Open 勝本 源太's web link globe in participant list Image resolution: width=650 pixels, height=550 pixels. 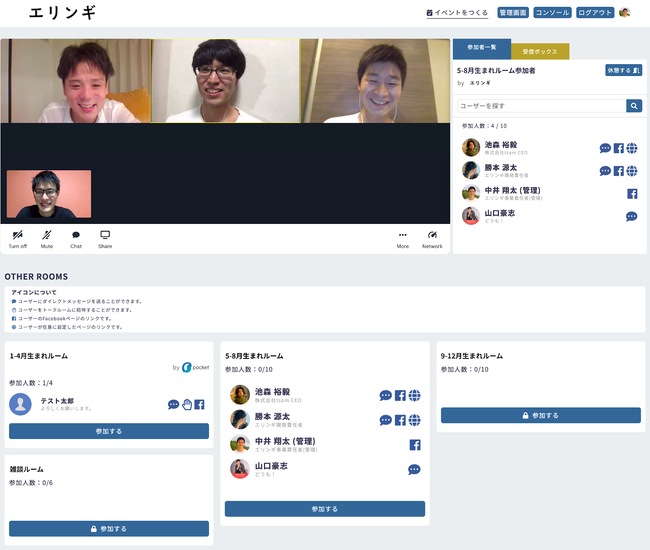pyautogui.click(x=632, y=171)
